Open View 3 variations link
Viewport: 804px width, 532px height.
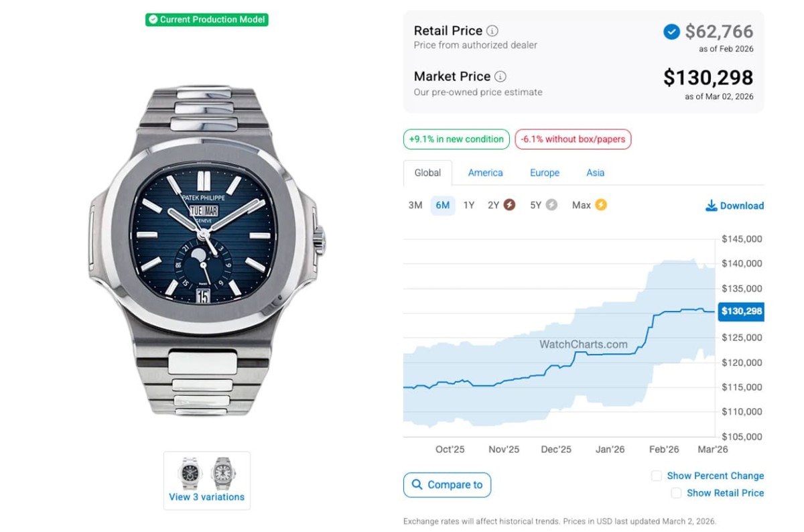(x=206, y=497)
